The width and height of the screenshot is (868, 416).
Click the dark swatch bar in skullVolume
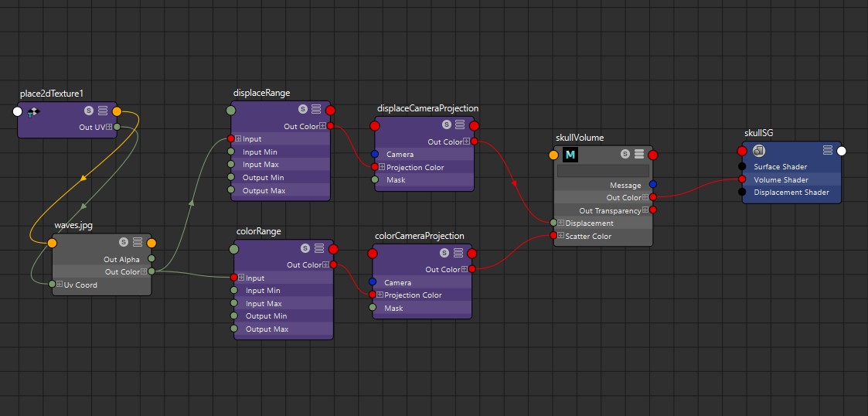(x=603, y=171)
